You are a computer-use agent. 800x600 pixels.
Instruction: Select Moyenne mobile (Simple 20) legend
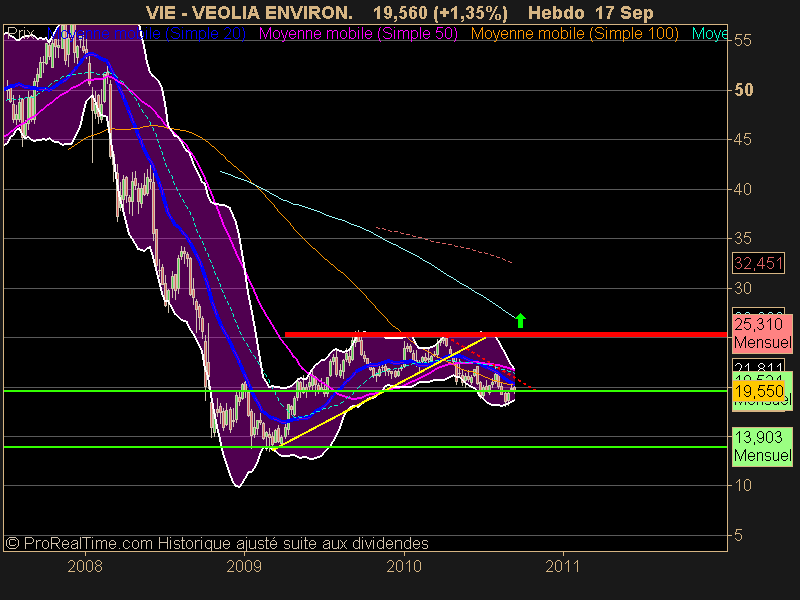tap(146, 34)
